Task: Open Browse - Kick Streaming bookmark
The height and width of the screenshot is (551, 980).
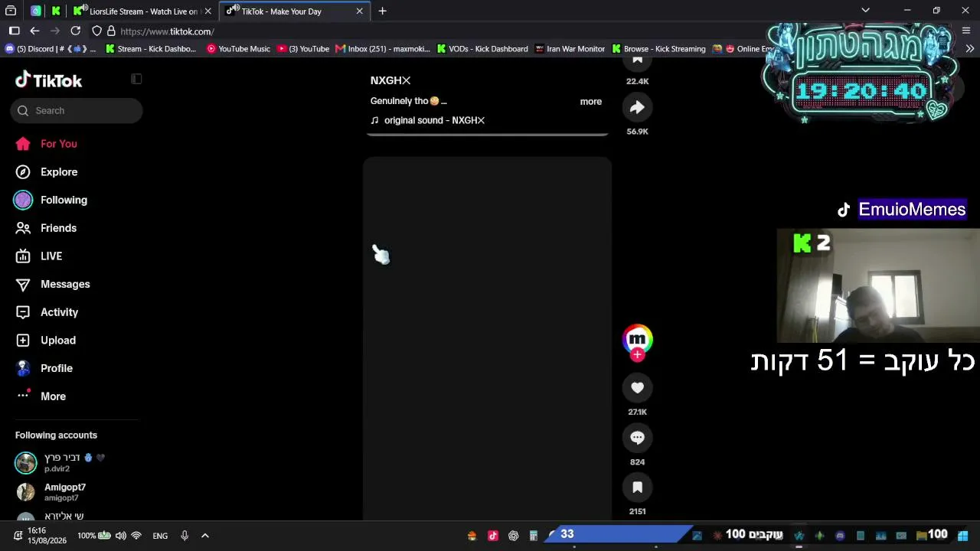Action: [658, 49]
